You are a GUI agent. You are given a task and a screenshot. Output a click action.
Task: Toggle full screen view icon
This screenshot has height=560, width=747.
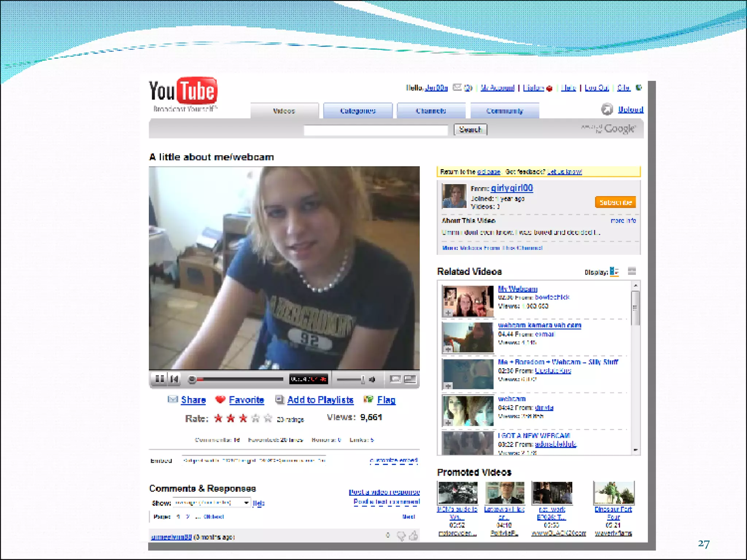tap(410, 379)
